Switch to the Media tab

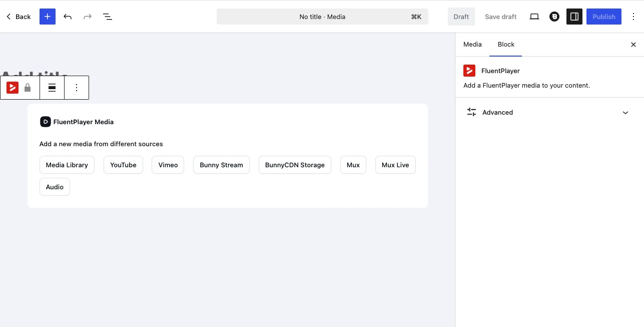point(472,45)
